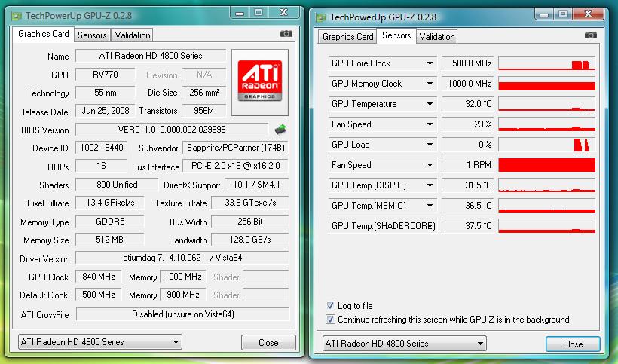Open the GPU Memory Clock sensor dropdown
The height and width of the screenshot is (364, 618).
pyautogui.click(x=430, y=84)
